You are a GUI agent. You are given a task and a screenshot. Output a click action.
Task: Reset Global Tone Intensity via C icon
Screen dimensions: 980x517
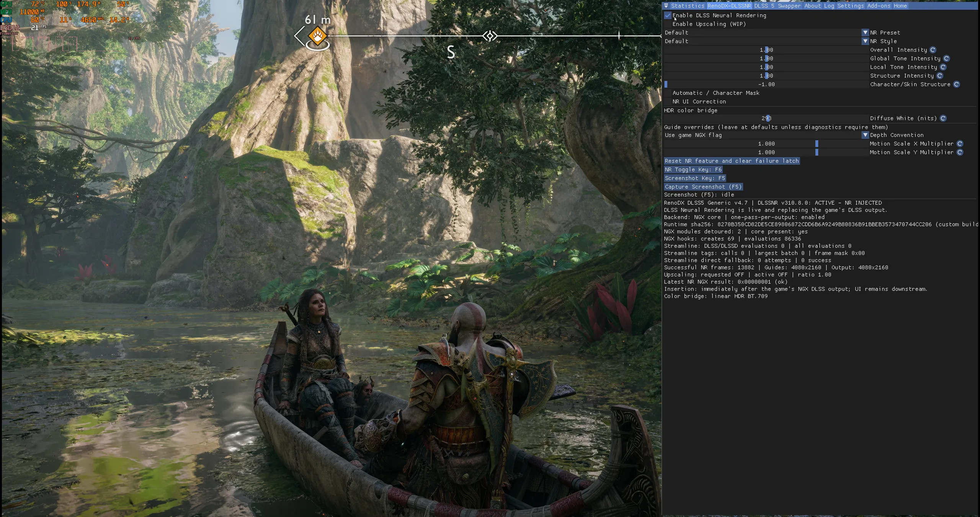[946, 59]
